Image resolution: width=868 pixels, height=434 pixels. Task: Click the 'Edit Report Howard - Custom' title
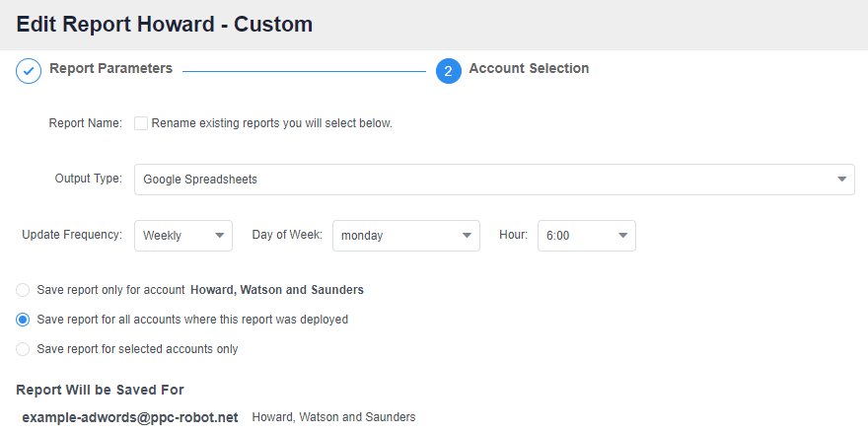coord(165,25)
